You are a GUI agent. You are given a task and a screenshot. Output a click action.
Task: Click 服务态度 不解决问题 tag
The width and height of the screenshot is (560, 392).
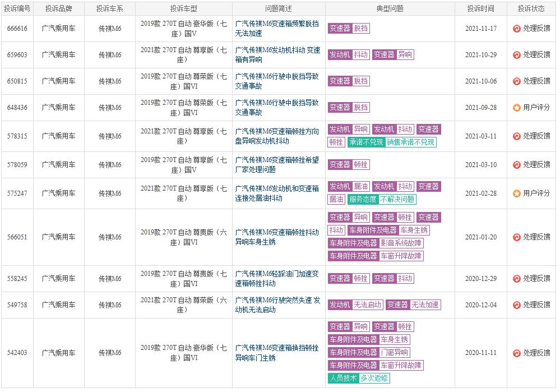(x=382, y=200)
